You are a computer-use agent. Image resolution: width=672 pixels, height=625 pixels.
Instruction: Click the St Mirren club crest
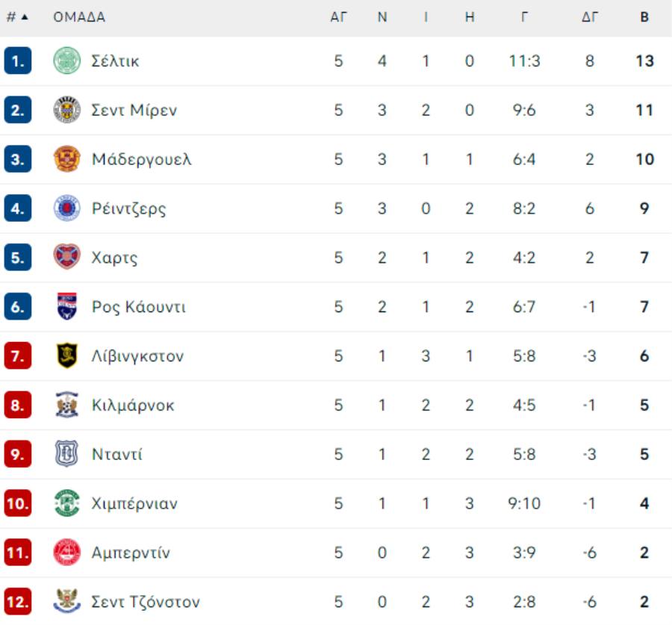67,110
